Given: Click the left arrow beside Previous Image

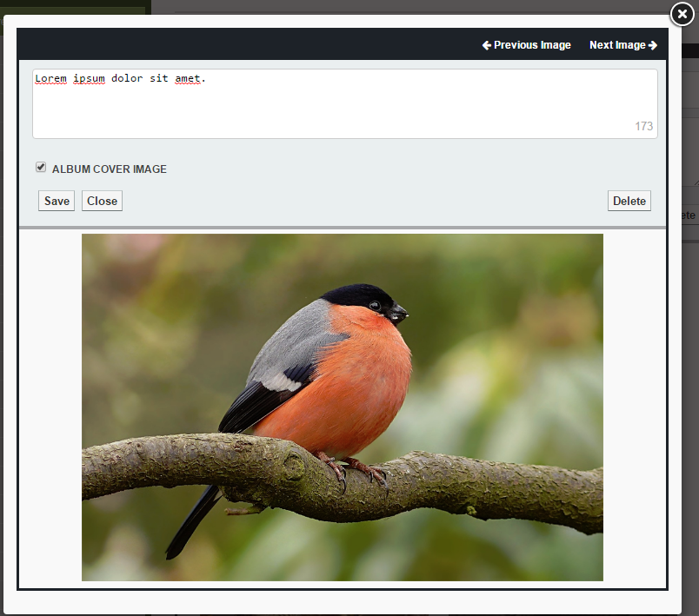Looking at the screenshot, I should pyautogui.click(x=487, y=45).
